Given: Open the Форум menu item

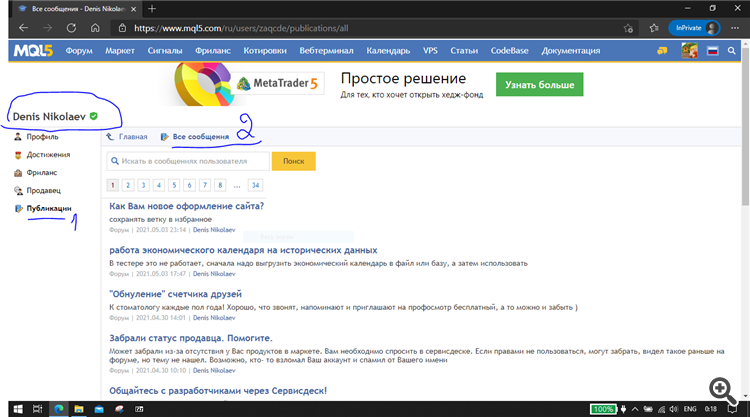Looking at the screenshot, I should point(79,51).
